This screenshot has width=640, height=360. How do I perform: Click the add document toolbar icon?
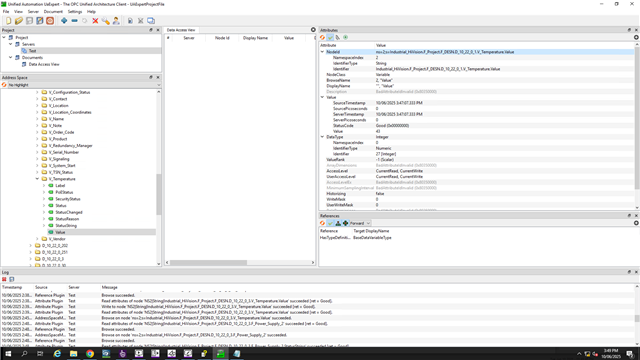[x=130, y=20]
